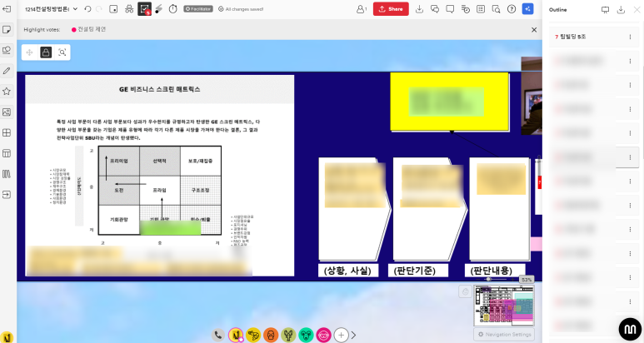The width and height of the screenshot is (644, 343).
Task: Click the orange collaborator avatar
Action: tap(271, 336)
